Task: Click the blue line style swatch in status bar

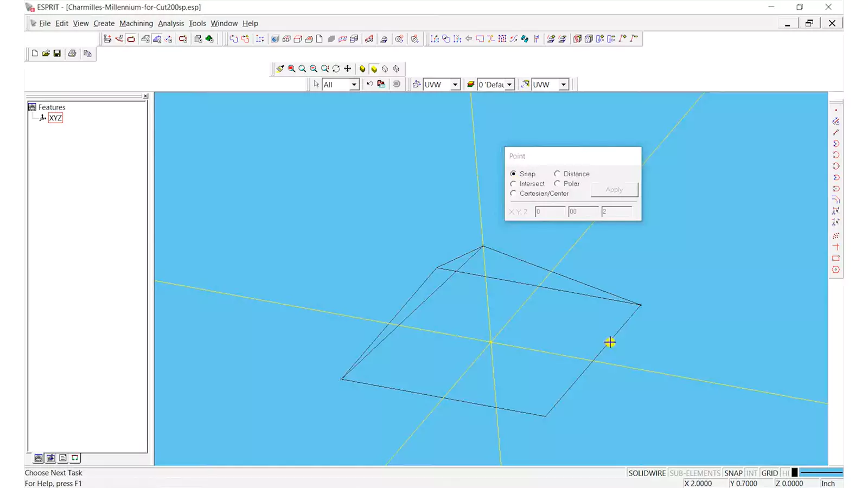Action: 821,473
